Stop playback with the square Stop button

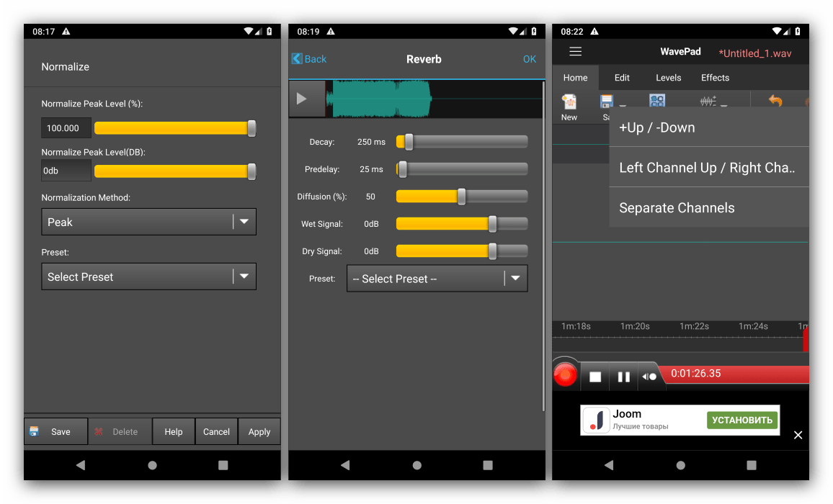[595, 376]
